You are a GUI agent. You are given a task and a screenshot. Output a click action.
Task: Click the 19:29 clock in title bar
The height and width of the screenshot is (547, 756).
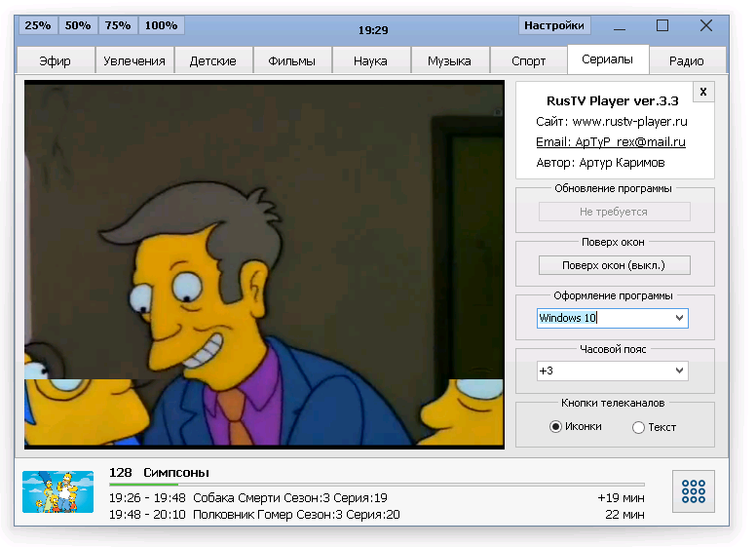373,30
